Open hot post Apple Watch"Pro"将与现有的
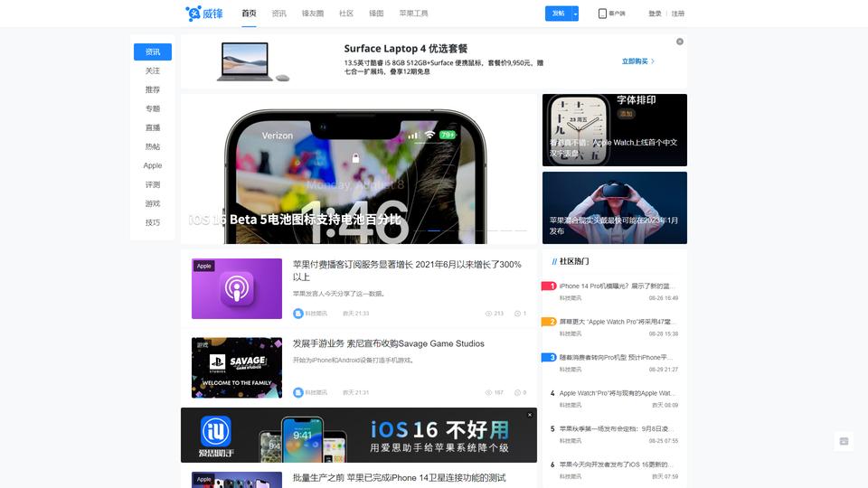 tap(618, 393)
